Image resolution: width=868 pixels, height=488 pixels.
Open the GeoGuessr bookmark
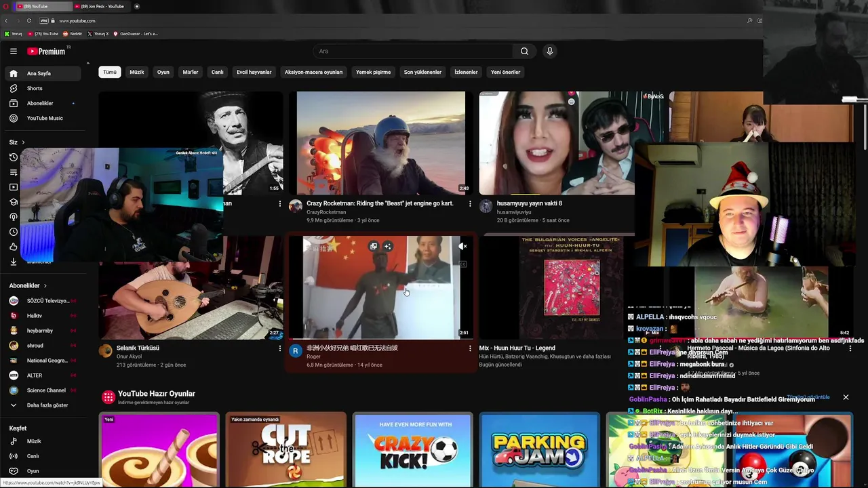pyautogui.click(x=136, y=34)
